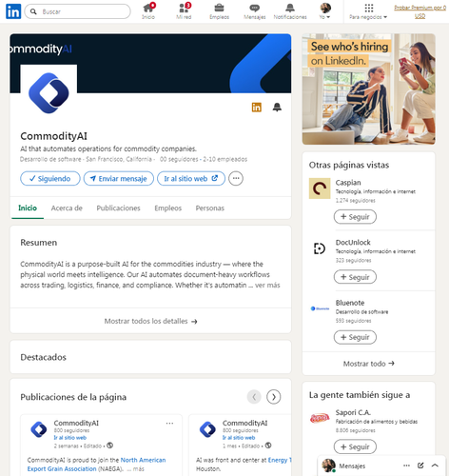Click Mostrar todo in Otras páginas vistas
Image resolution: width=449 pixels, height=476 pixels.
point(368,364)
